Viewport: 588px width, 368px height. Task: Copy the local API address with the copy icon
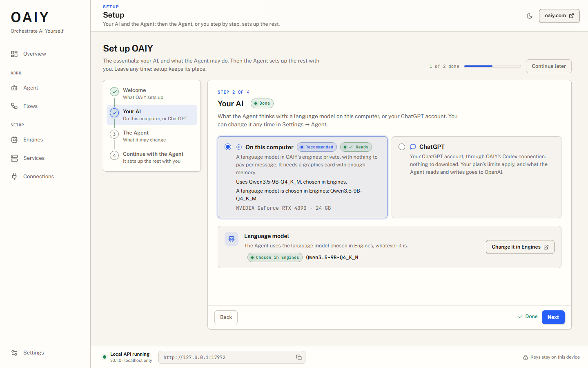[x=299, y=357]
